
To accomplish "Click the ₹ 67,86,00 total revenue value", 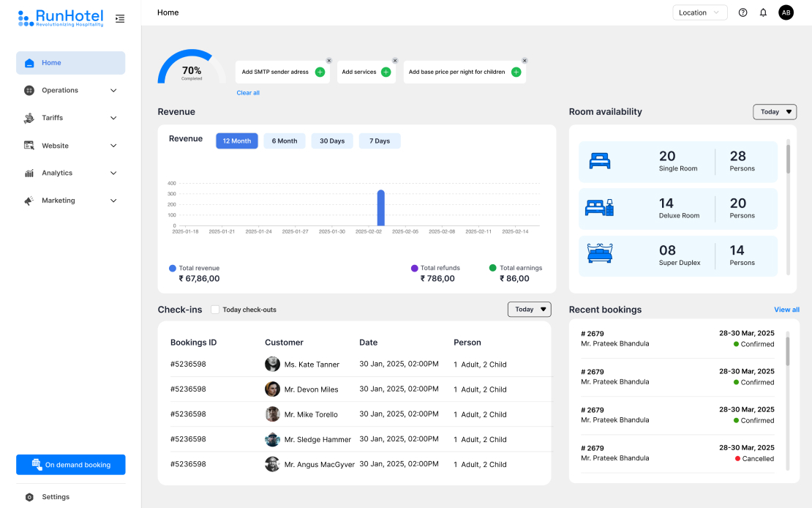I will 199,278.
